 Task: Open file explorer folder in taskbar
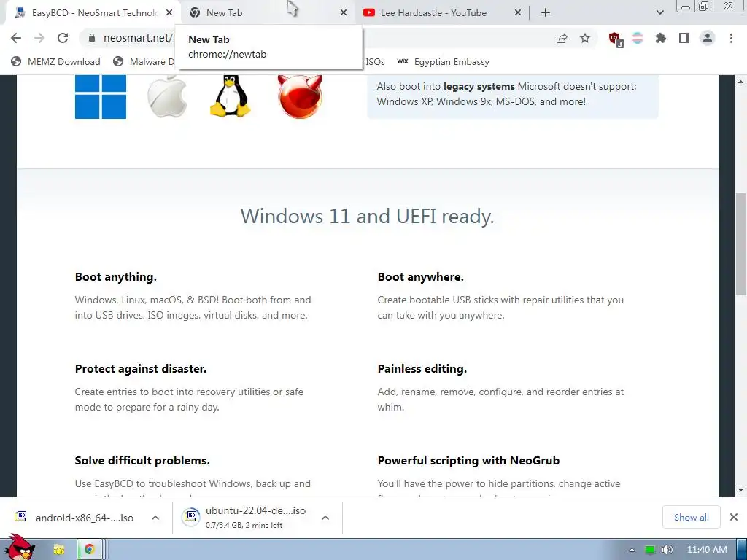[58, 550]
